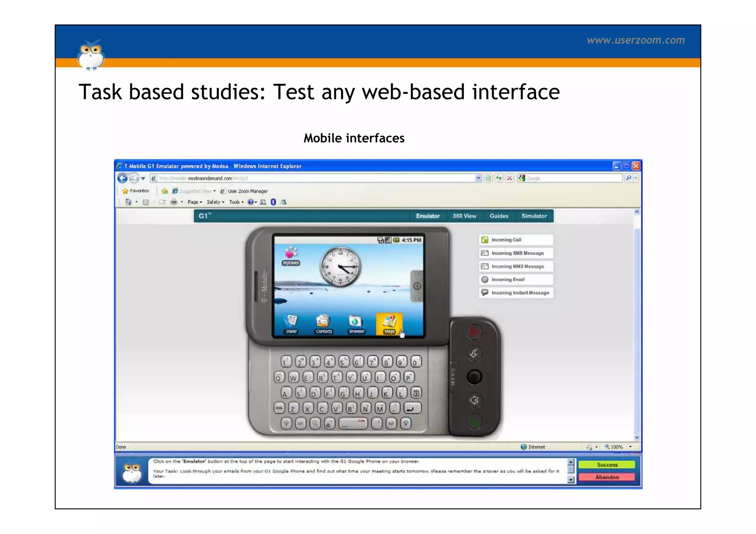Switch to the 360 View tab
The width and height of the screenshot is (756, 534).
click(464, 216)
